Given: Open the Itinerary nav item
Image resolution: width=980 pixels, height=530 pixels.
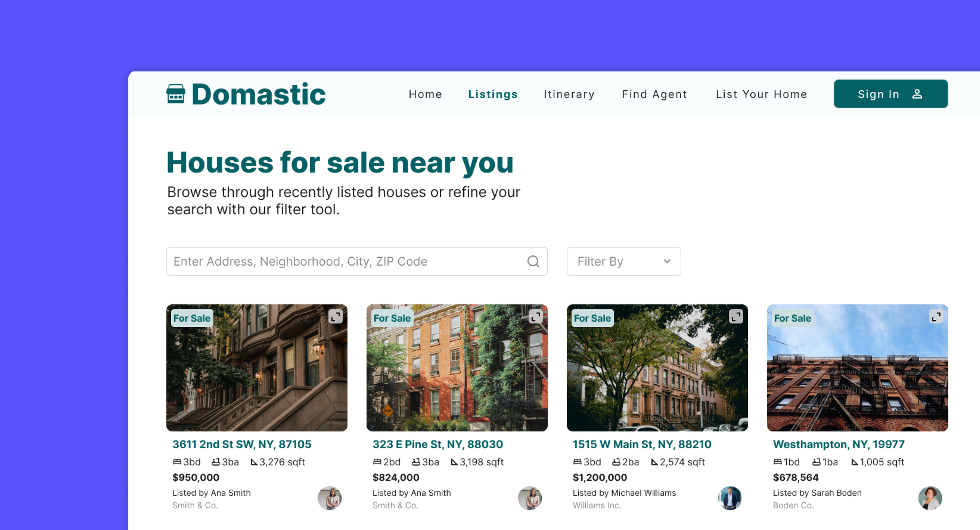Looking at the screenshot, I should click(569, 94).
